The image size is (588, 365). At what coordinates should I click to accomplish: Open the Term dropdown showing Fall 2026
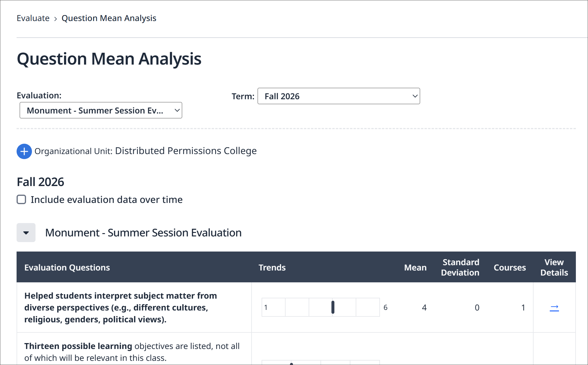(x=339, y=96)
